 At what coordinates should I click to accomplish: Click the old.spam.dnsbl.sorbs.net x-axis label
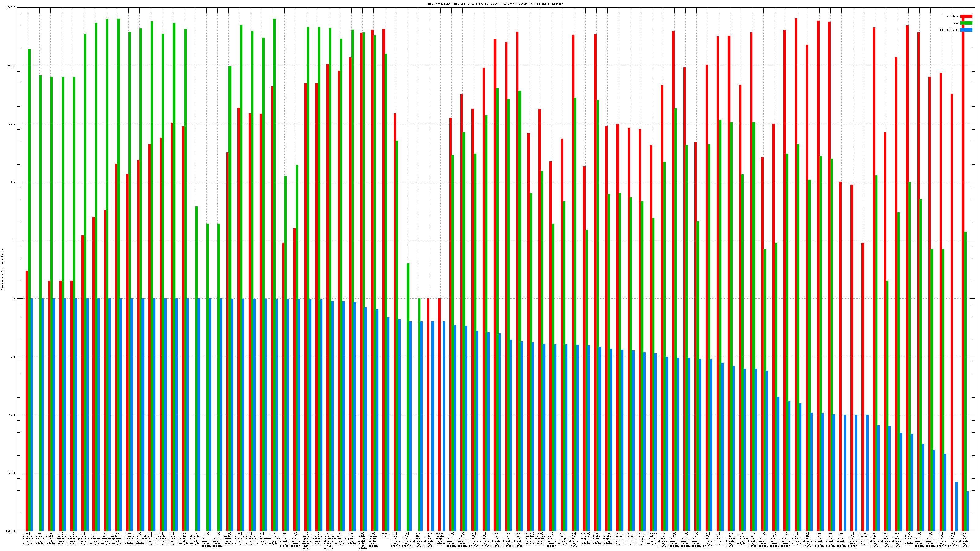[362, 541]
